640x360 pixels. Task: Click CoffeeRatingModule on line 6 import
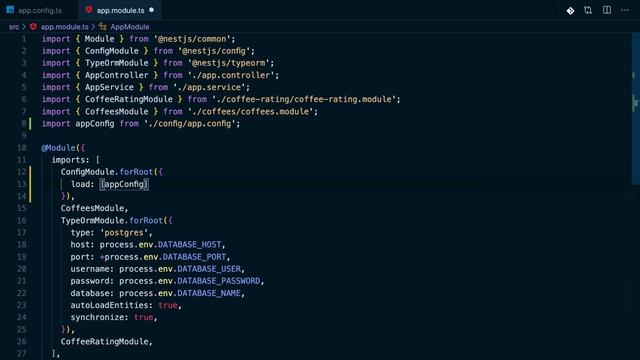[129, 100]
